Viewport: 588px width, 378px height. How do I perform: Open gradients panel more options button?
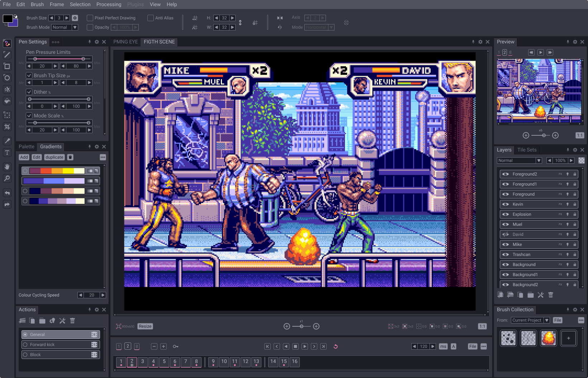pyautogui.click(x=103, y=157)
